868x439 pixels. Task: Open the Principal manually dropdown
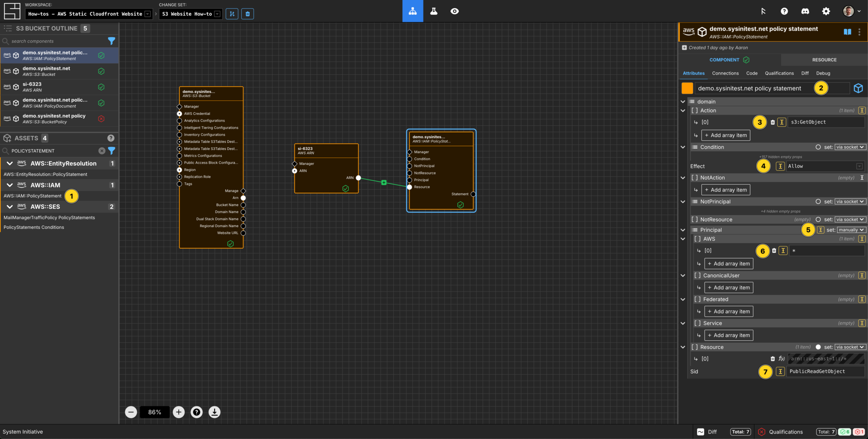[x=851, y=230]
